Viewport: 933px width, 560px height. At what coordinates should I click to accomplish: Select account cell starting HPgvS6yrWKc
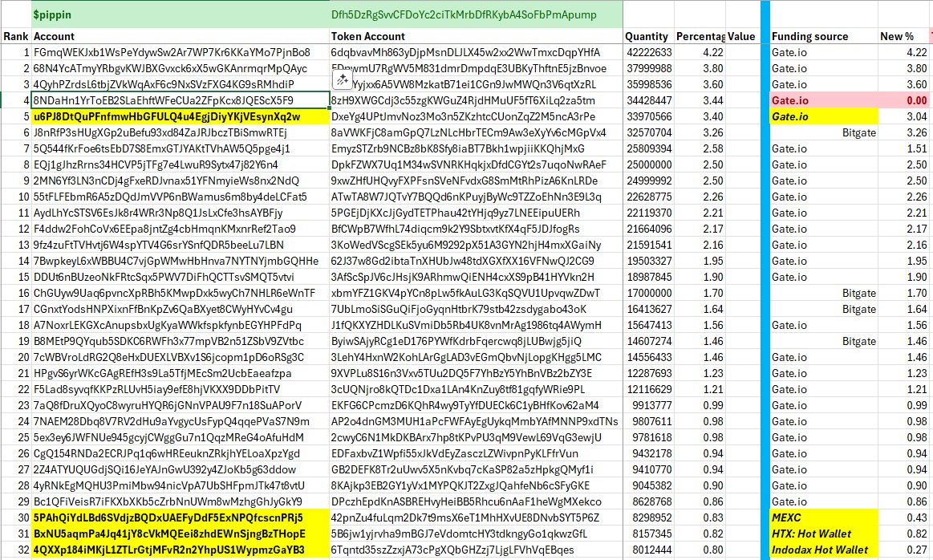pyautogui.click(x=181, y=374)
